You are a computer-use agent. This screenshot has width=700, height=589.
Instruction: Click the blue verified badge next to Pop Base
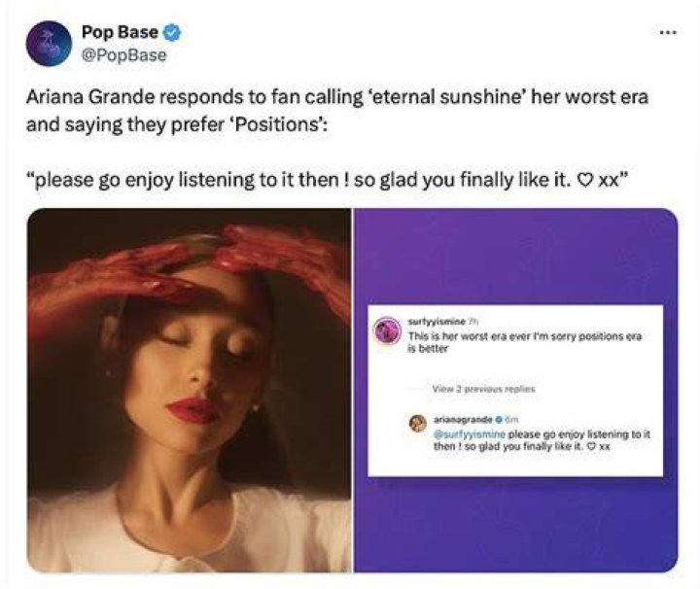172,33
